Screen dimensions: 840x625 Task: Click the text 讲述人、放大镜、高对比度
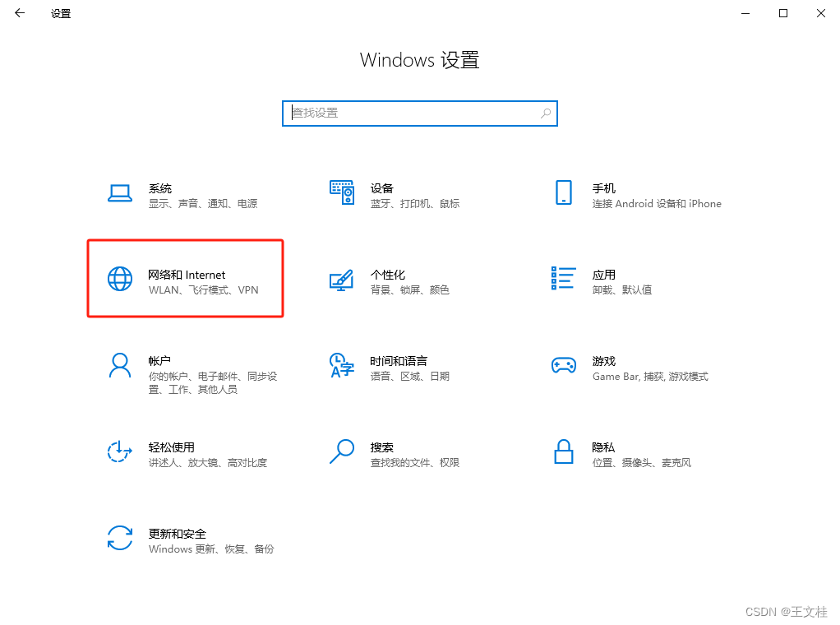coord(208,463)
